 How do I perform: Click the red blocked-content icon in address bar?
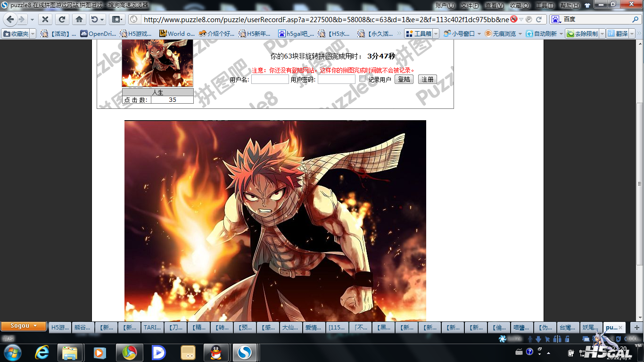(514, 19)
